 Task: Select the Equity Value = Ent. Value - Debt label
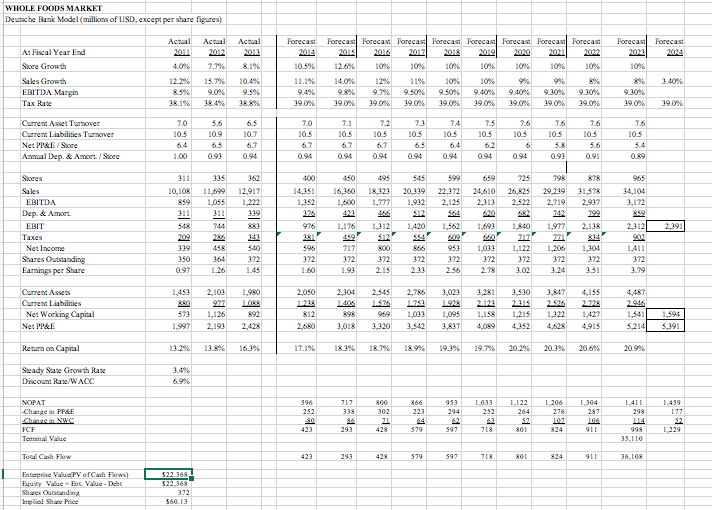72,484
